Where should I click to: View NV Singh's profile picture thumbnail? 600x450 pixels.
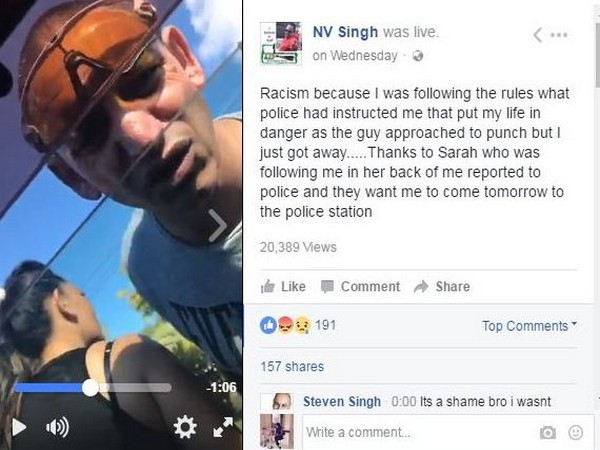click(x=281, y=44)
